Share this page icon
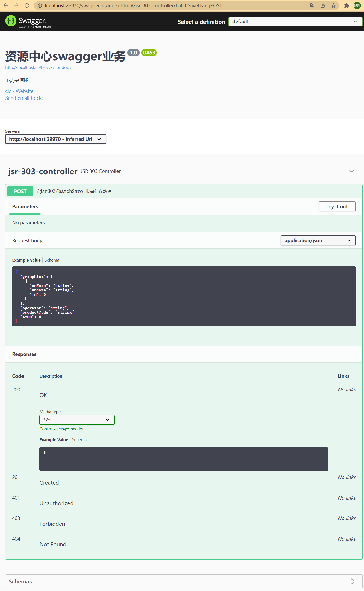364x591 pixels. pyautogui.click(x=323, y=5)
